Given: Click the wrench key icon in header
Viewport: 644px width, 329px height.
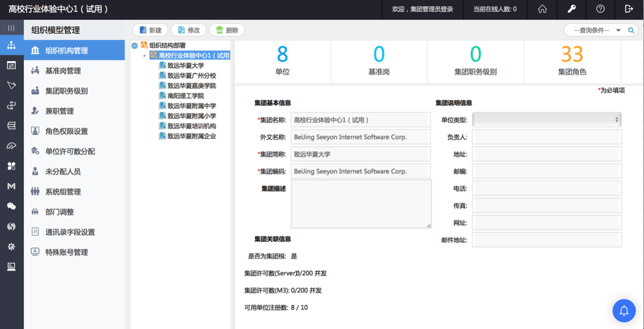Looking at the screenshot, I should 571,9.
